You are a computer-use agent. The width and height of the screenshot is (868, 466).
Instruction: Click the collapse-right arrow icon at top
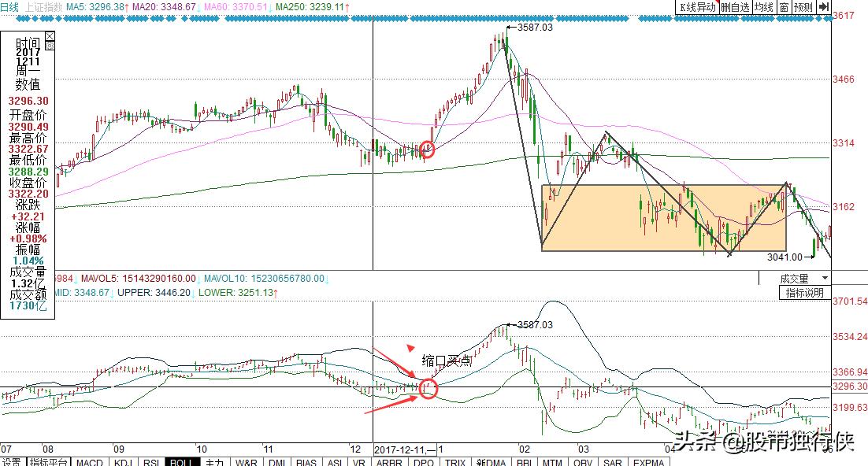[x=823, y=7]
